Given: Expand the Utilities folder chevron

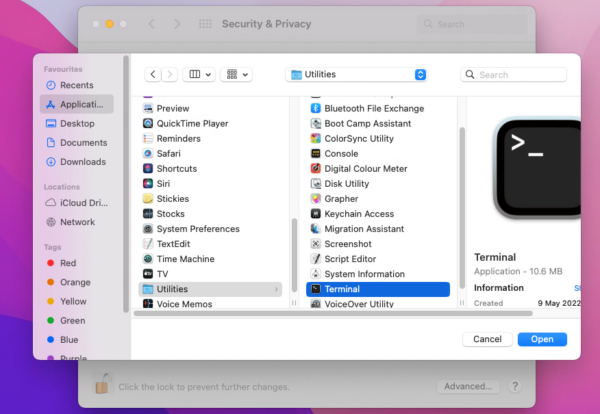Looking at the screenshot, I should (276, 289).
